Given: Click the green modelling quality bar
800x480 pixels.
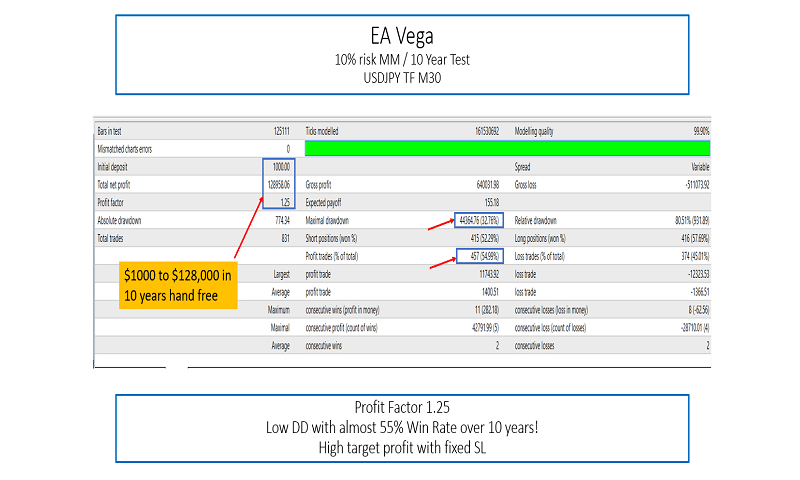Looking at the screenshot, I should (507, 148).
